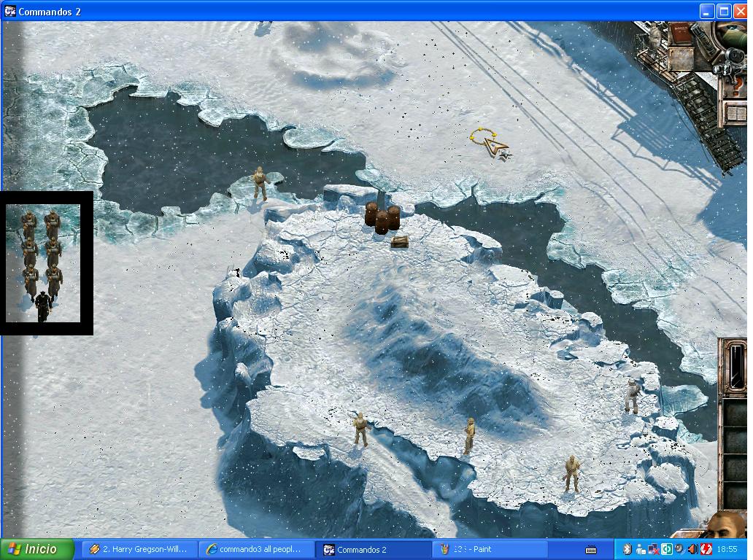Screen dimensions: 753x560
Task: Select the topmost empty inventory slot
Action: tap(735, 413)
